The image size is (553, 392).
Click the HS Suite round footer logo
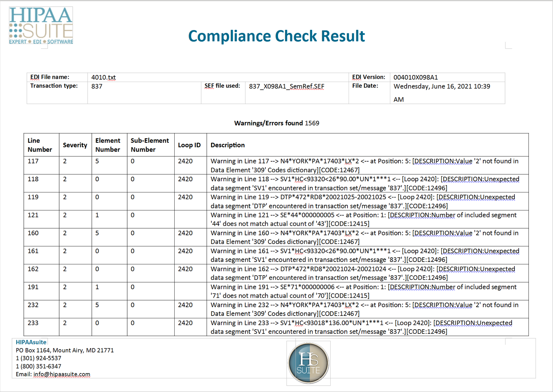click(x=308, y=363)
